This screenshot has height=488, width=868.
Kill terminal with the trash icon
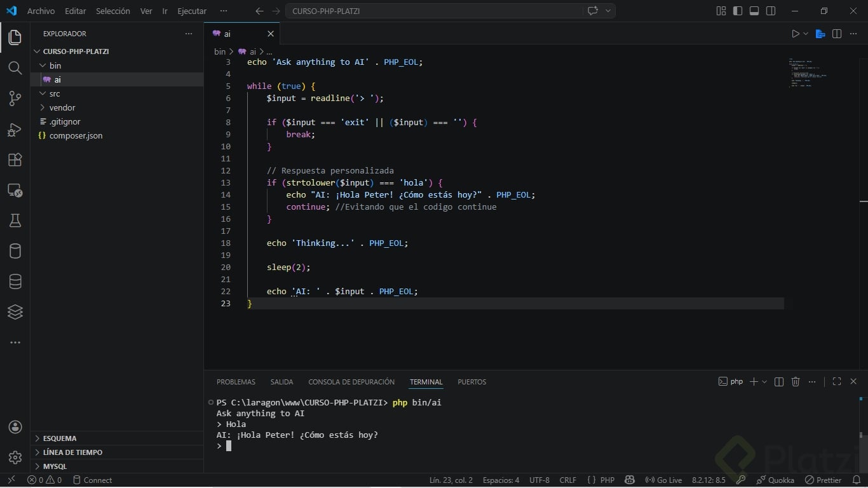tap(796, 382)
